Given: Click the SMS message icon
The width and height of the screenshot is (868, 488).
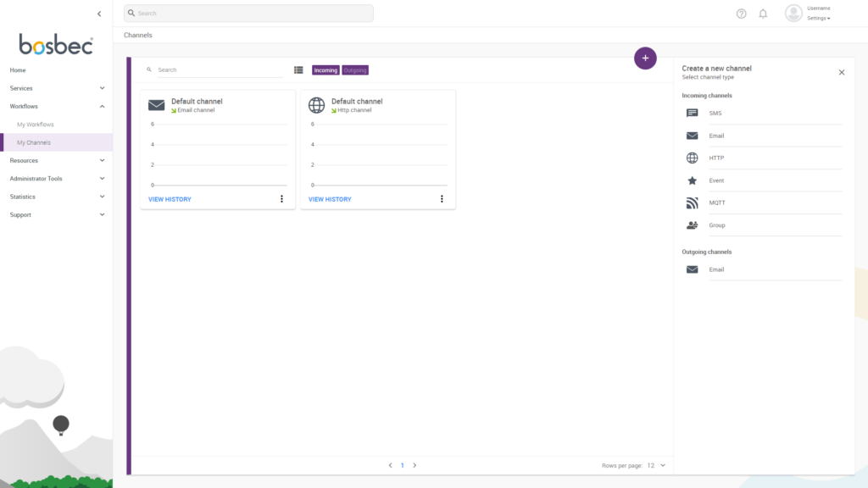Looking at the screenshot, I should [692, 113].
